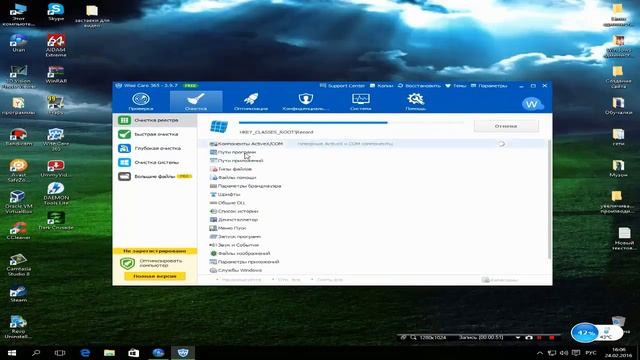Open the Skype desktop icon
640x360 pixels.
pos(56,12)
